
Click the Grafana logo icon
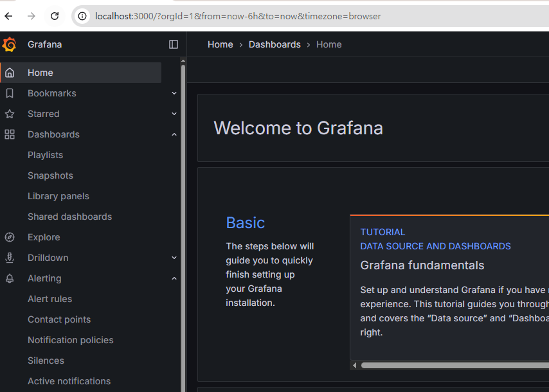9,44
